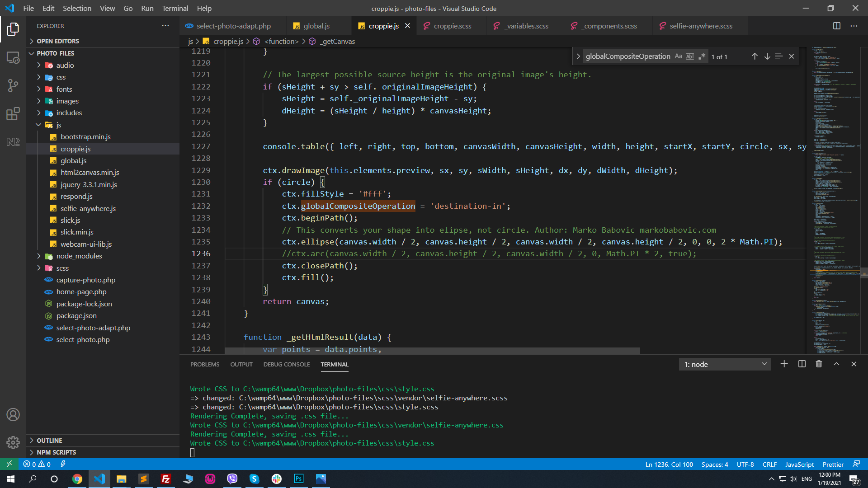Open the terminal selector dropdown '1: node'
The height and width of the screenshot is (488, 868).
click(725, 364)
